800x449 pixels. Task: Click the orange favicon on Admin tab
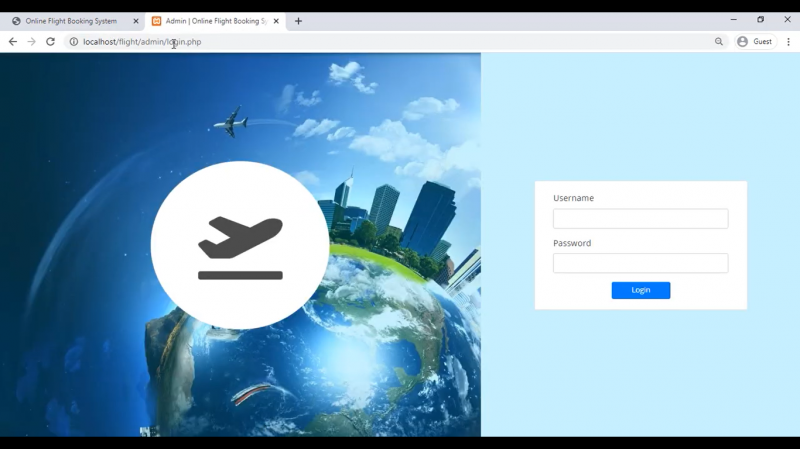(x=157, y=21)
